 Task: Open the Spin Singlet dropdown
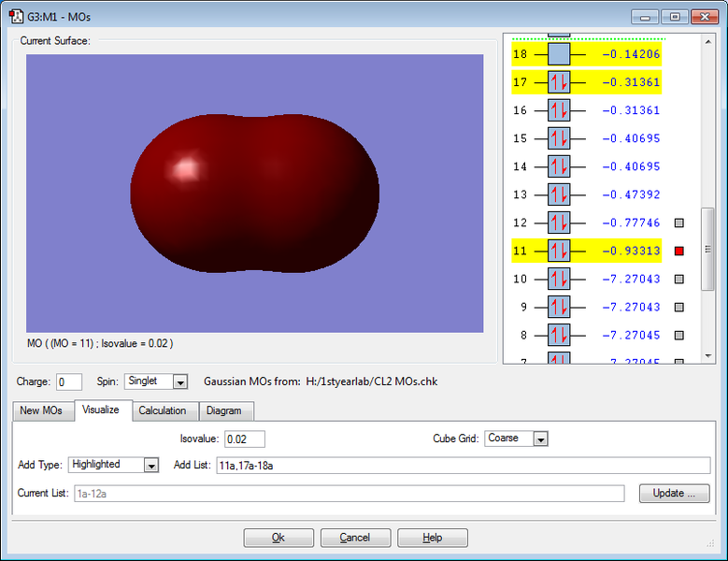coord(180,381)
